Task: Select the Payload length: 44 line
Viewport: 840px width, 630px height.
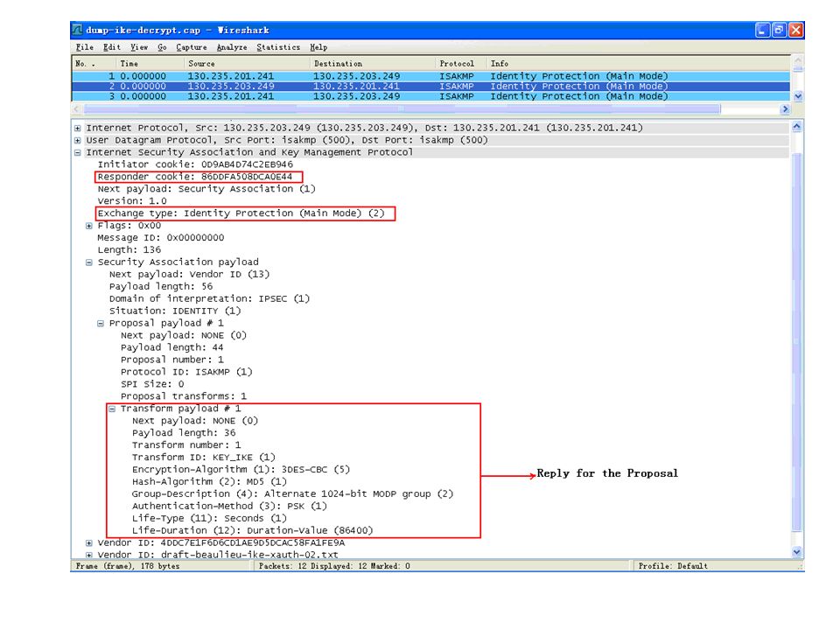Action: [x=172, y=347]
